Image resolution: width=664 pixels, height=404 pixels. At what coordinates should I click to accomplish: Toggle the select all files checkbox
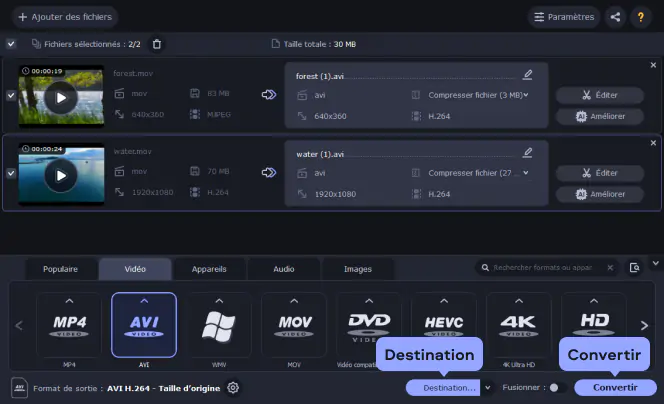click(x=11, y=44)
